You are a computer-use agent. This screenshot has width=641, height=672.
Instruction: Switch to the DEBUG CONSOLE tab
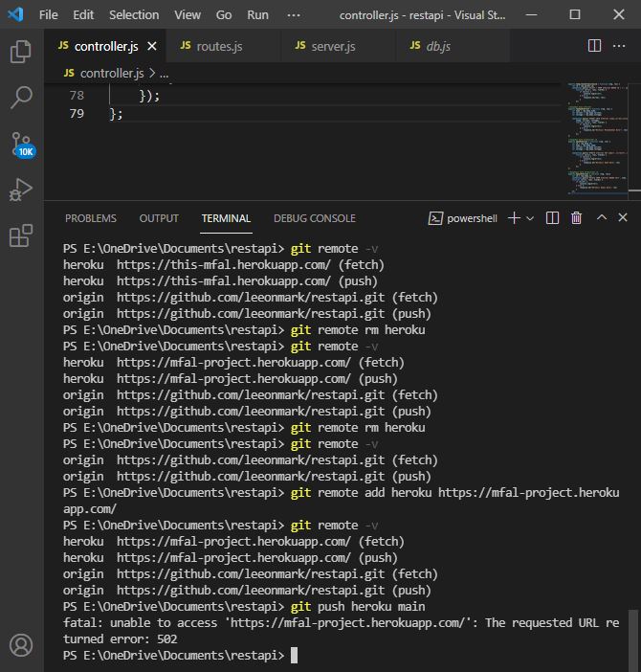point(315,218)
